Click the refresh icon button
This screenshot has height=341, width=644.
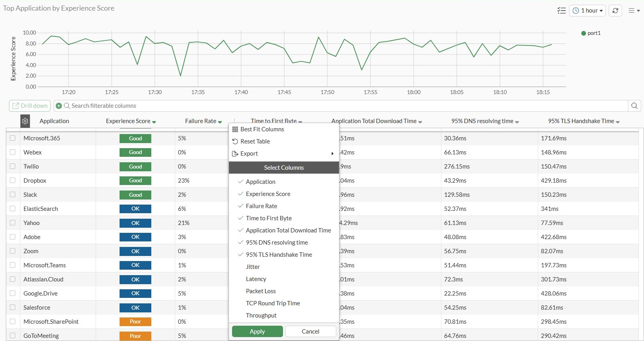(615, 11)
